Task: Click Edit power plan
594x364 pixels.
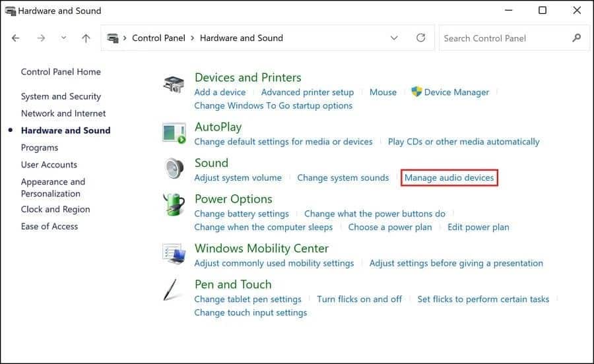Action: [478, 227]
